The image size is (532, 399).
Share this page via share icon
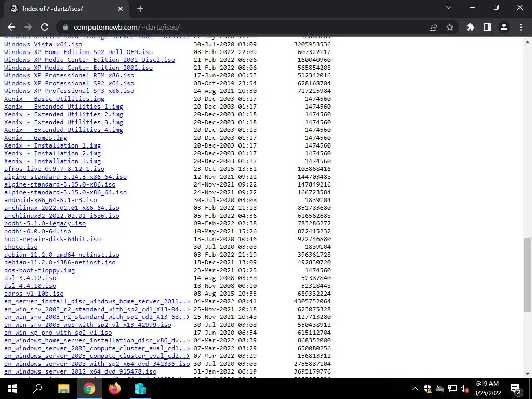pyautogui.click(x=433, y=27)
